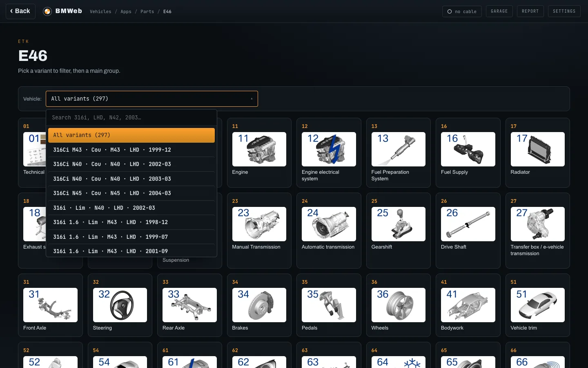The image size is (588, 368).
Task: Select 316i 1.6 Lim M43 1998-12
Action: [x=131, y=222]
